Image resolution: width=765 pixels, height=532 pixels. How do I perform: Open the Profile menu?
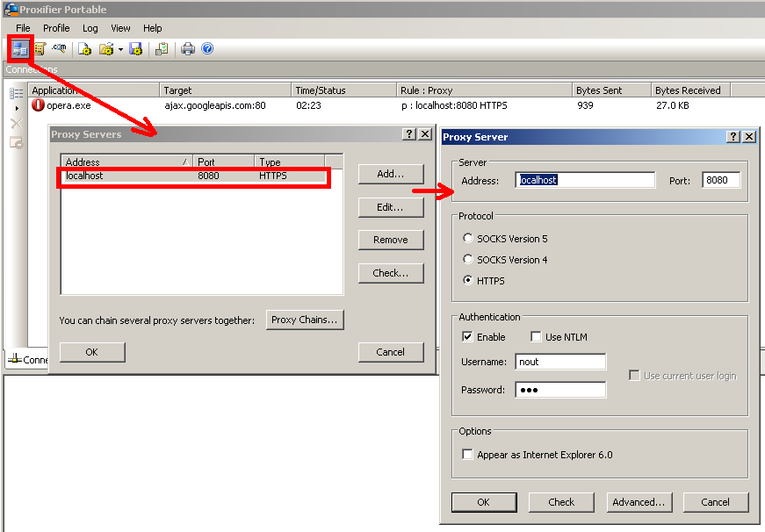coord(56,28)
